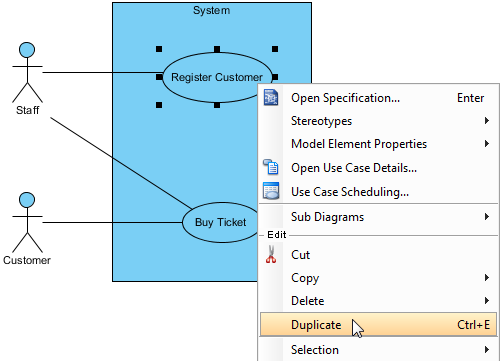Viewport: 501px width, 361px height.
Task: Click the System boundary title
Action: 211,10
